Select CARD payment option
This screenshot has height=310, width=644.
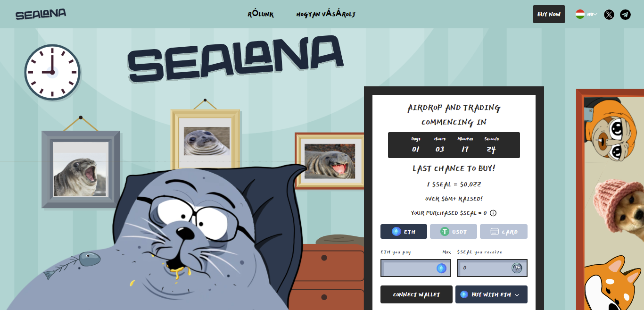(504, 232)
